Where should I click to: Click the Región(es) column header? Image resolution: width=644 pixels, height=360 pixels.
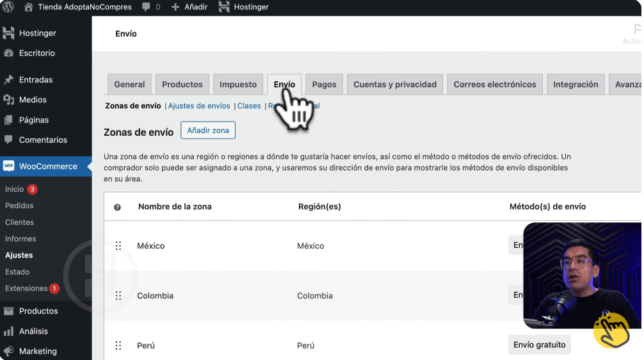point(319,207)
